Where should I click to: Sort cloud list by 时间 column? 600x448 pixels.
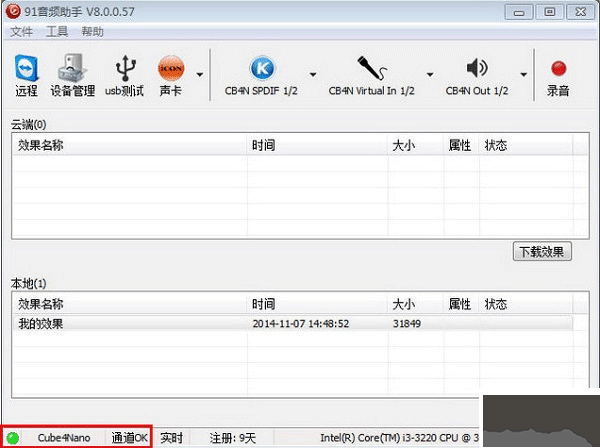pos(317,145)
